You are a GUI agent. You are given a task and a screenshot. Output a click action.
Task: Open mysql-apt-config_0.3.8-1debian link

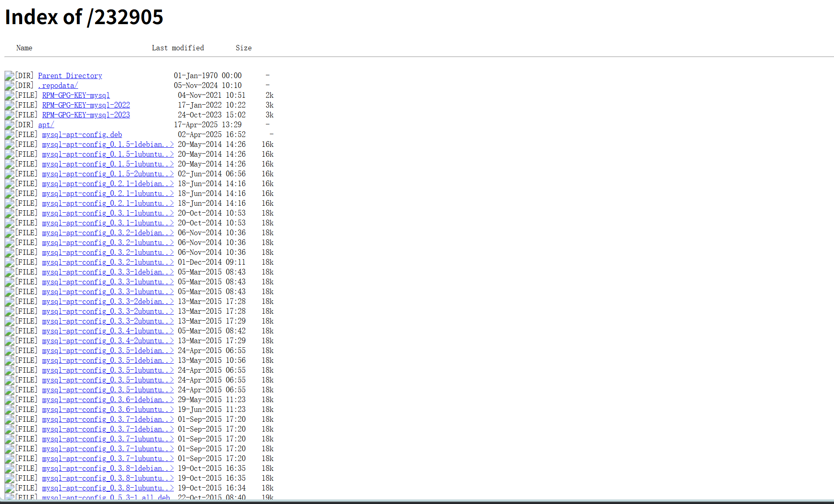click(108, 468)
